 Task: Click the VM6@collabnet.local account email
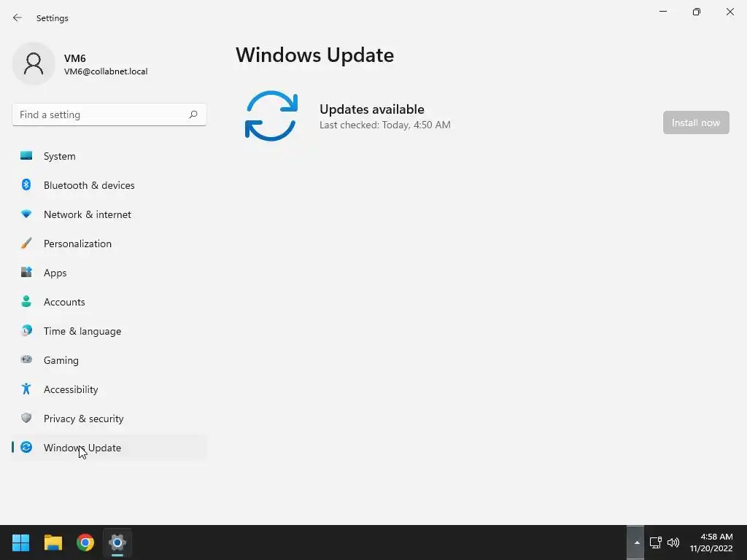106,71
